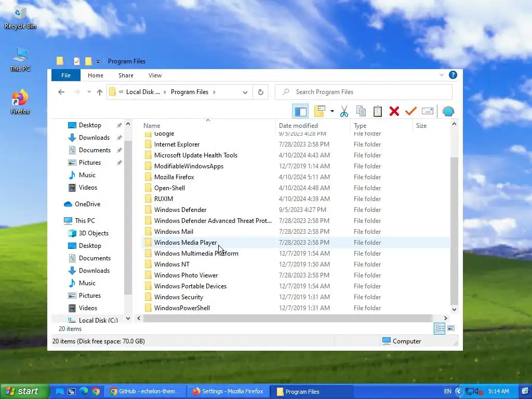532x399 pixels.
Task: Switch to GitHub Chrome taskbar window
Action: (x=145, y=392)
